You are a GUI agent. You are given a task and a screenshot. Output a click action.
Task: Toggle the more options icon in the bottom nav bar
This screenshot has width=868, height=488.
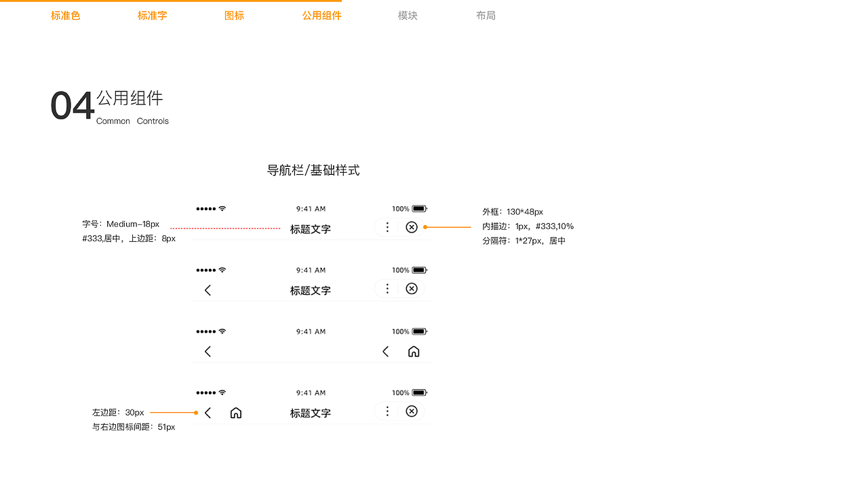coord(387,411)
